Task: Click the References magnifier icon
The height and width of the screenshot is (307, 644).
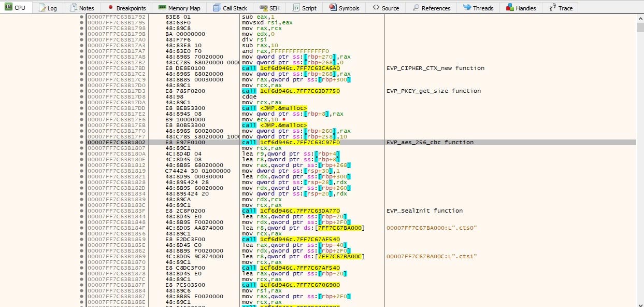Action: pos(416,8)
